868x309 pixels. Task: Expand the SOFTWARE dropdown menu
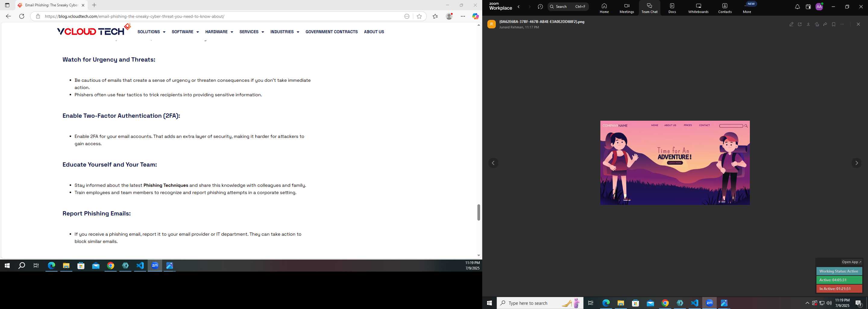[185, 32]
